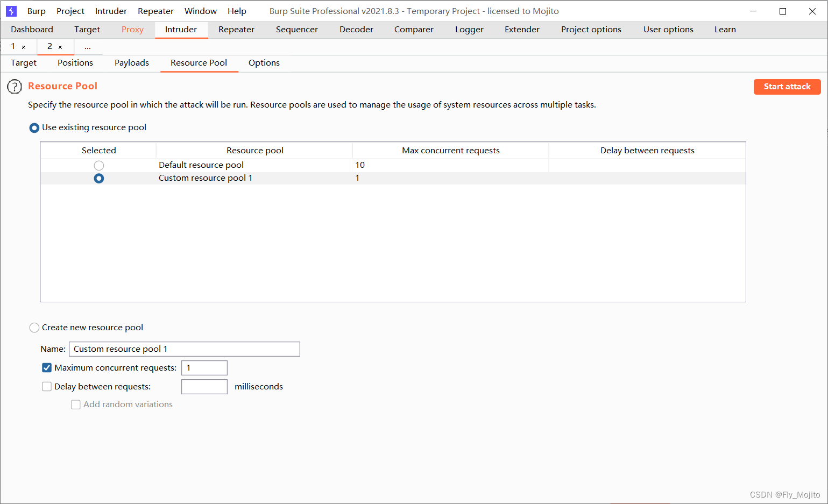
Task: Click the Delay between requests column header
Action: (647, 151)
